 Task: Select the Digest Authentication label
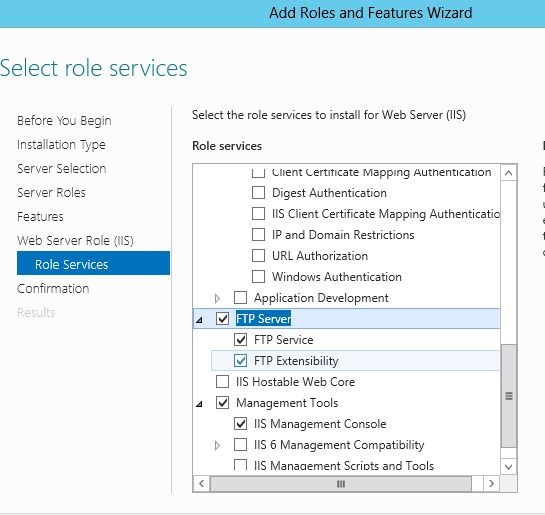click(330, 193)
